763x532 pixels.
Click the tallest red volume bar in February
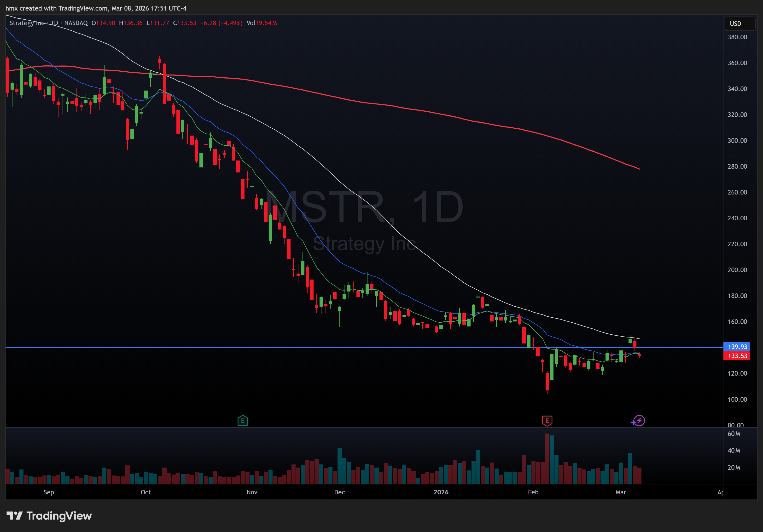click(547, 458)
